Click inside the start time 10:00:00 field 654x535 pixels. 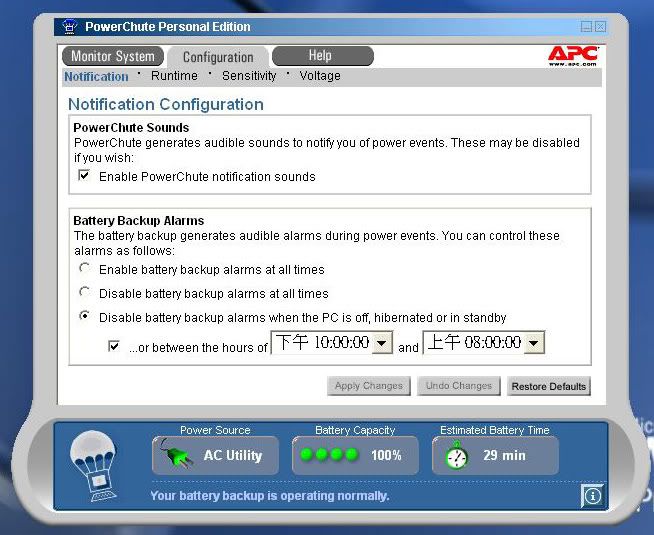pyautogui.click(x=322, y=343)
